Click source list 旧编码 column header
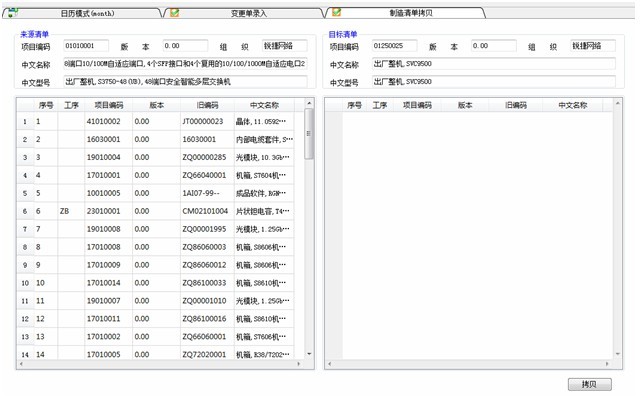The width and height of the screenshot is (641, 399). tap(207, 105)
